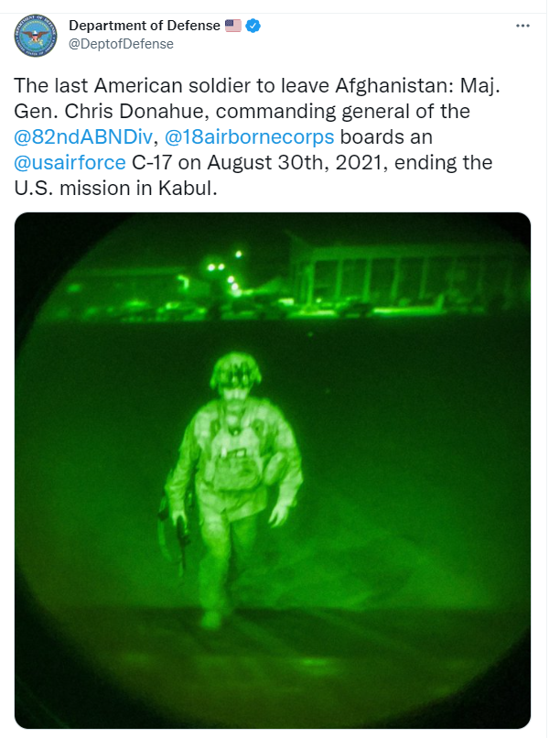Follow the @18airbornecorps mention link
Screen dimensions: 560x738
pos(249,137)
